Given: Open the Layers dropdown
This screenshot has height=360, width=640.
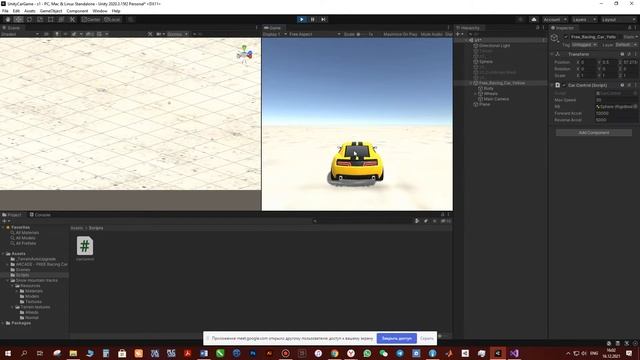Looking at the screenshot, I should [584, 20].
